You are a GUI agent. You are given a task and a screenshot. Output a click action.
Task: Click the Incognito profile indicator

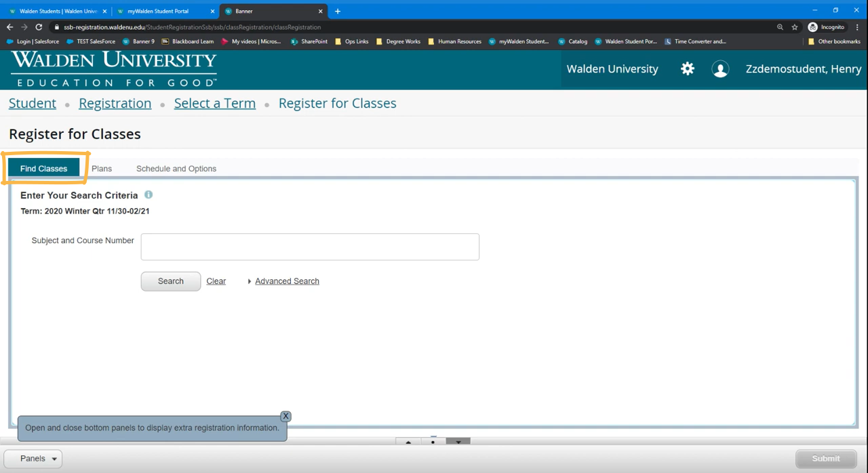(x=827, y=27)
